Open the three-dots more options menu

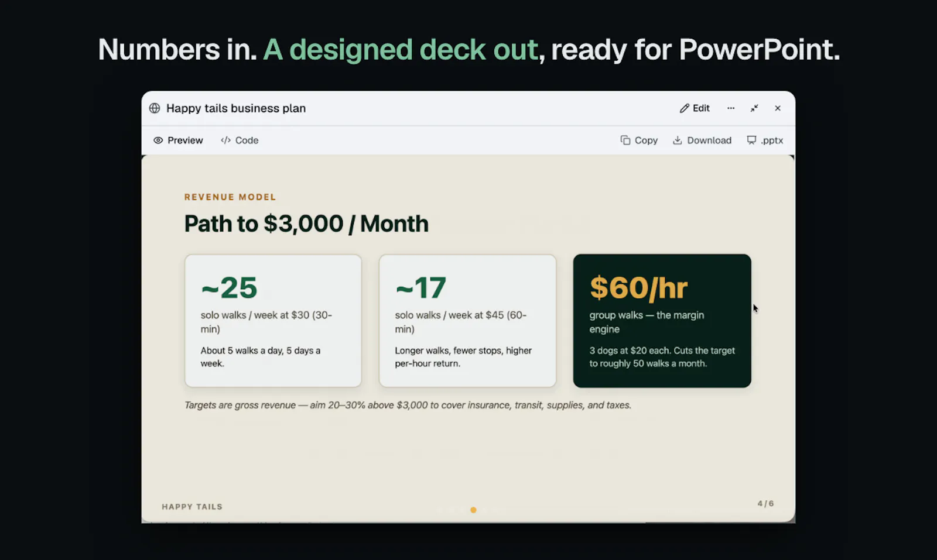[731, 108]
